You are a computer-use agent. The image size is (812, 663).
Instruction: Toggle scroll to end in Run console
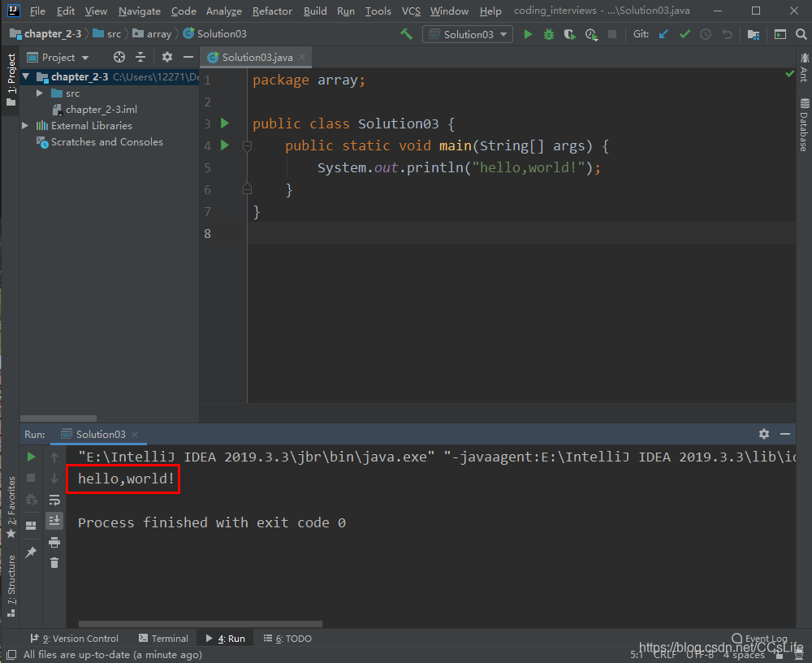54,521
